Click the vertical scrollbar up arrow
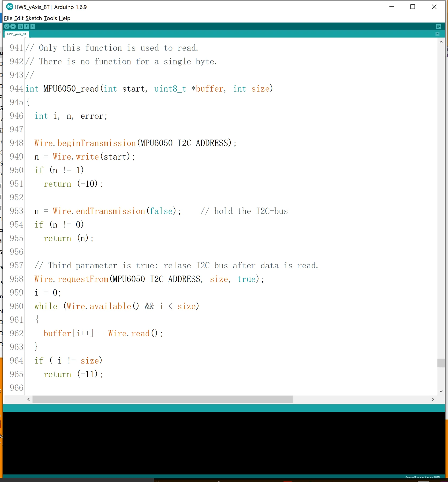448x482 pixels. click(441, 42)
